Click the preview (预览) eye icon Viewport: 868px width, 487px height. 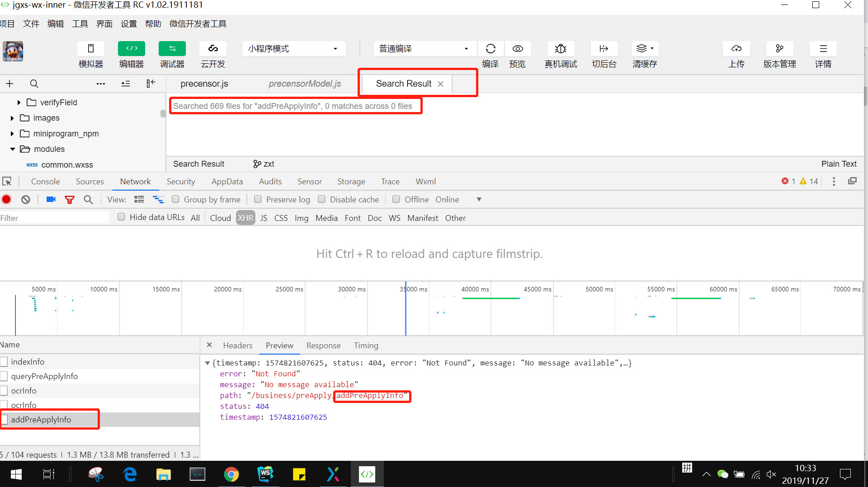coord(518,49)
